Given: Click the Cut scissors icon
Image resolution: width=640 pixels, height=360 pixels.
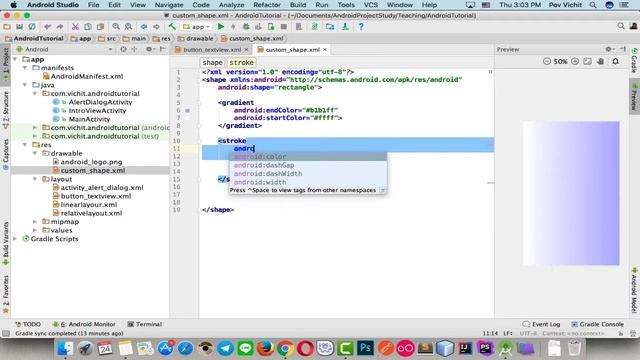Looking at the screenshot, I should [x=75, y=27].
